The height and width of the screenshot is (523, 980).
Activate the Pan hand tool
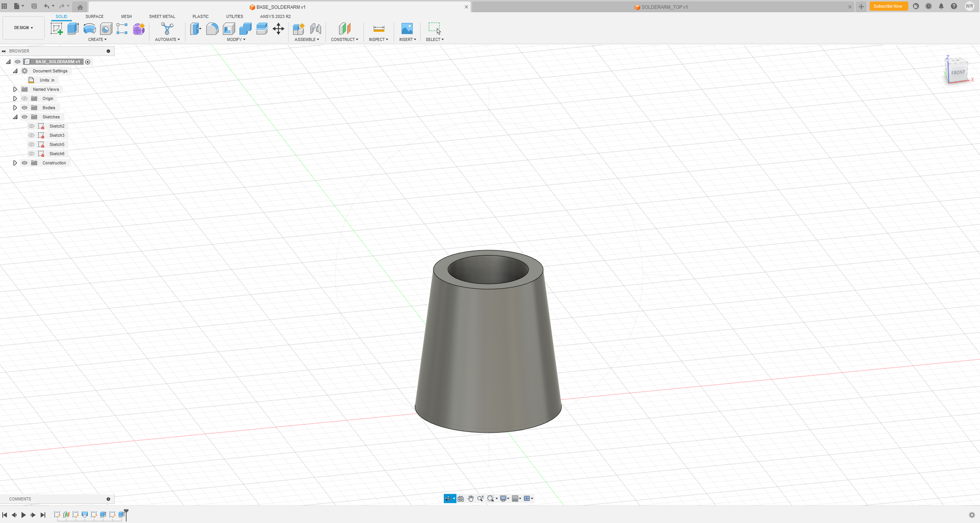pyautogui.click(x=470, y=499)
